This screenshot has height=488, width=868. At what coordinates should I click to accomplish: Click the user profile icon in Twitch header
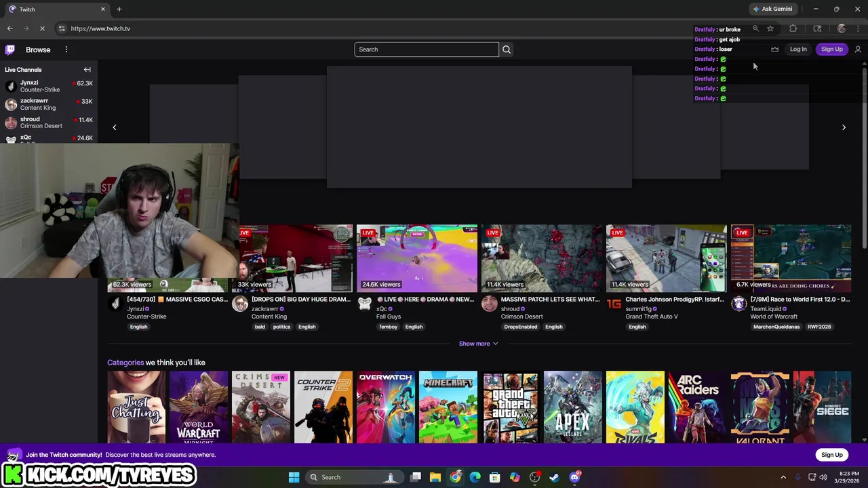coord(858,49)
